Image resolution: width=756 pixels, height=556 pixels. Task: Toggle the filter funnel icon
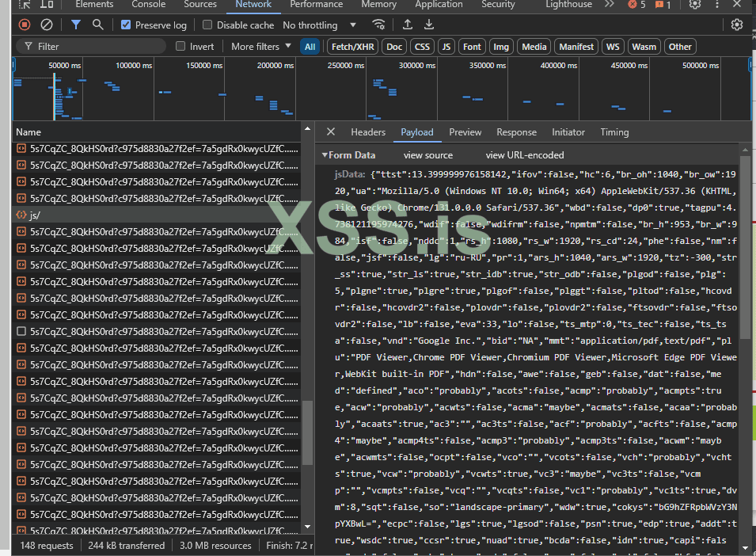pos(76,25)
